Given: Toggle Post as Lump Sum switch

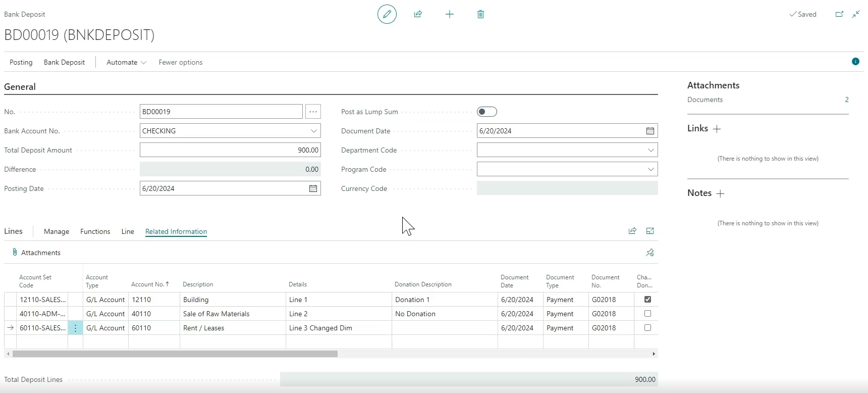Looking at the screenshot, I should pos(487,112).
